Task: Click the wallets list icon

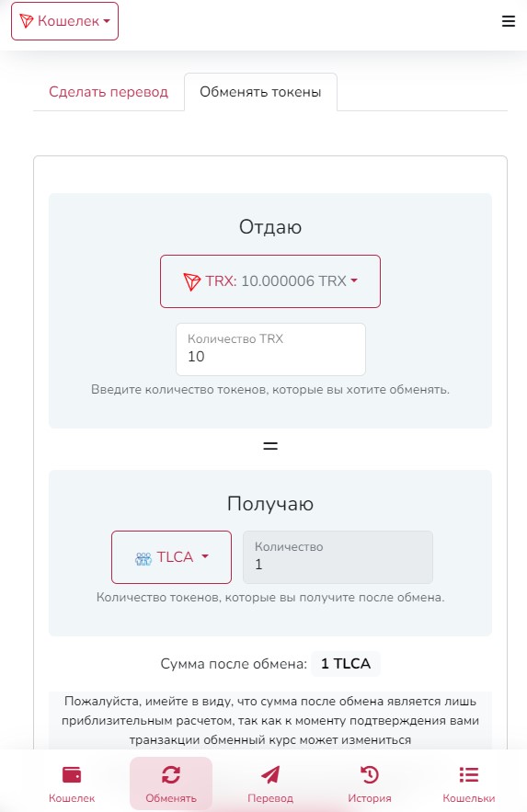Action: 469,774
